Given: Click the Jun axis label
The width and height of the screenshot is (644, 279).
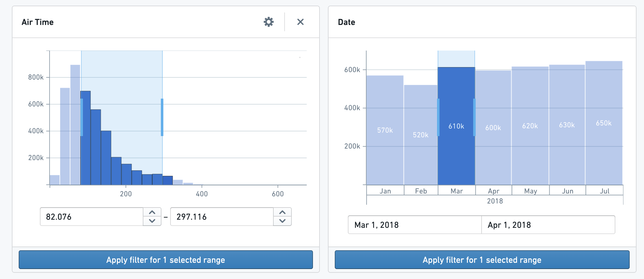Looking at the screenshot, I should (x=568, y=191).
